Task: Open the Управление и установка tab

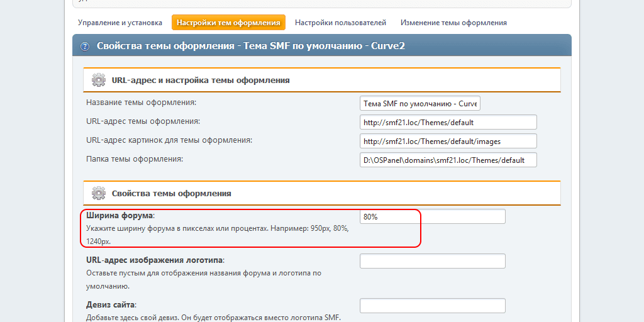Action: point(120,23)
